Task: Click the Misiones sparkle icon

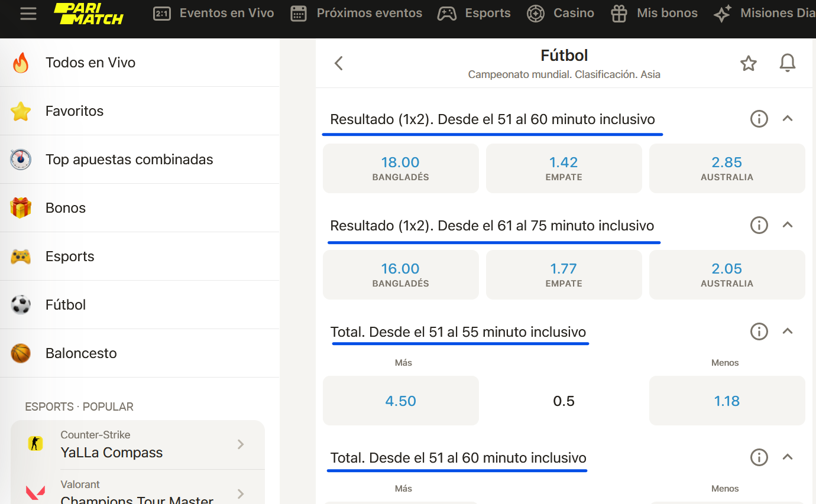Action: (723, 13)
